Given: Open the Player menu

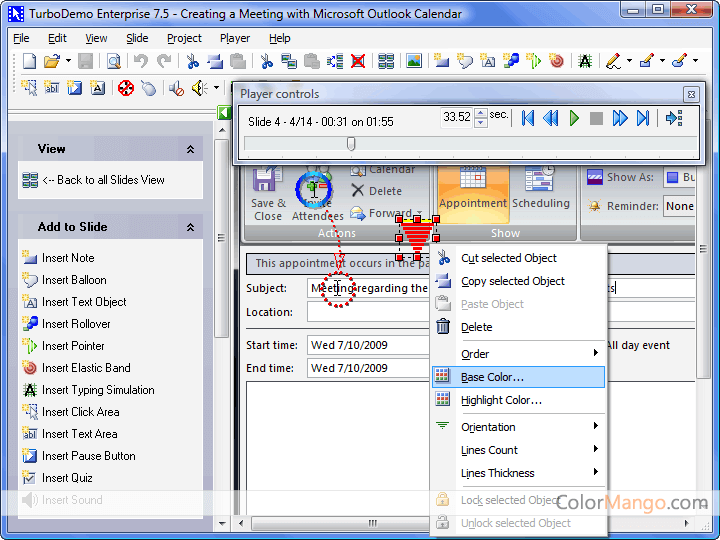Looking at the screenshot, I should [x=235, y=38].
